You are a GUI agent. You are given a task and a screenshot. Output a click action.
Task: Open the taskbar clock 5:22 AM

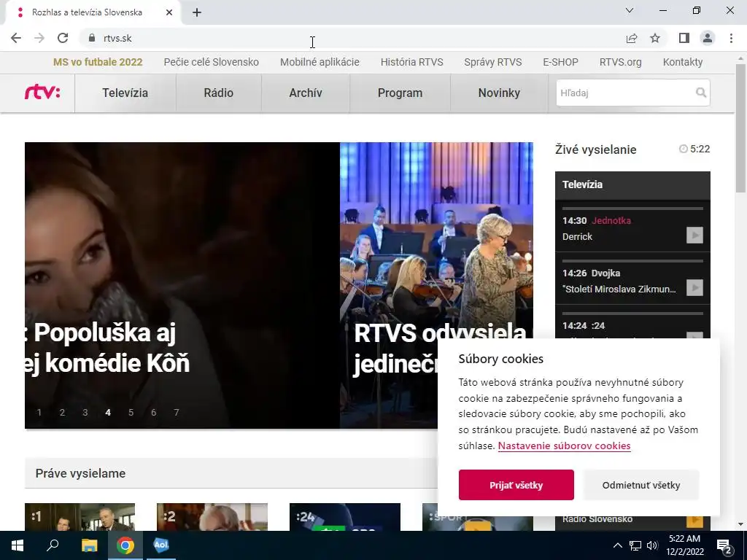pyautogui.click(x=684, y=545)
